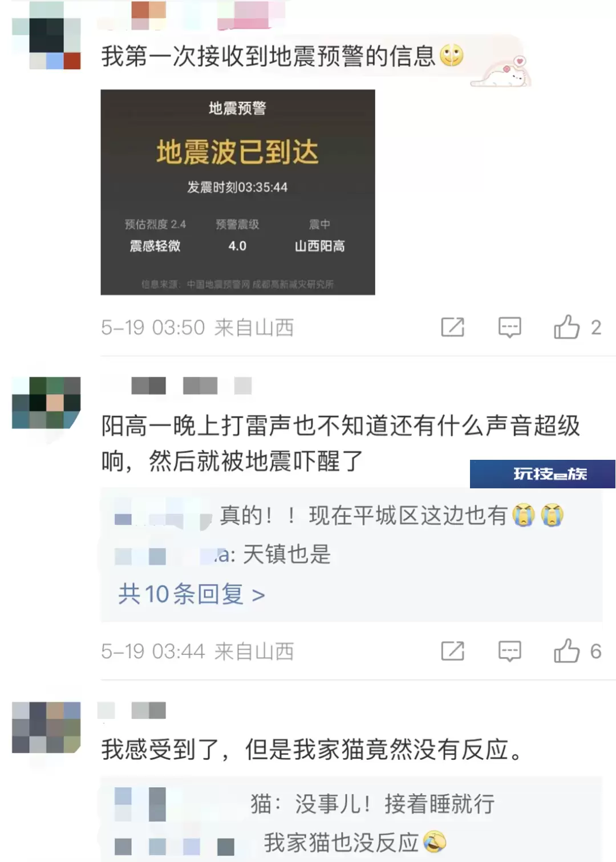
Task: Click the cat sticker beside first comment
Action: click(x=501, y=72)
